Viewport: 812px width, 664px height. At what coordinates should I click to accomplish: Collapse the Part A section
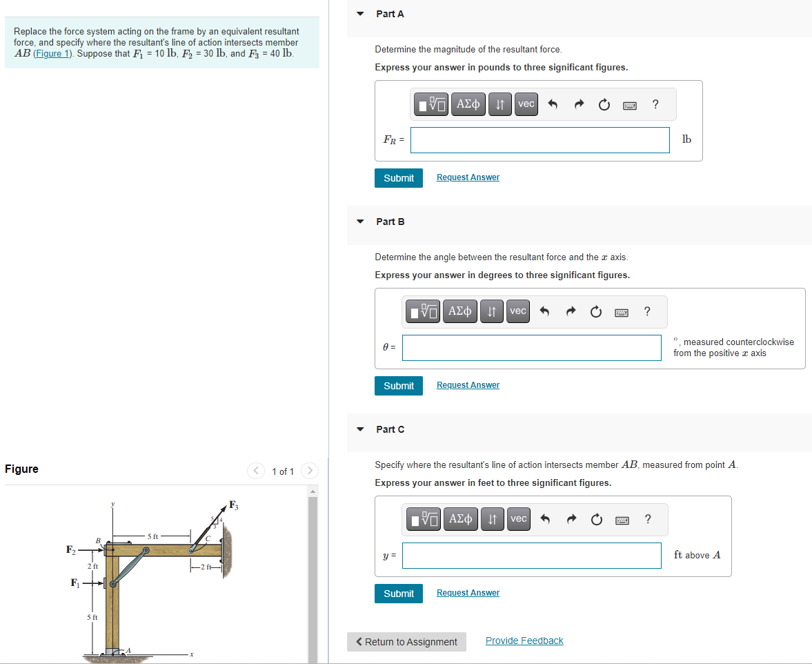pyautogui.click(x=359, y=13)
